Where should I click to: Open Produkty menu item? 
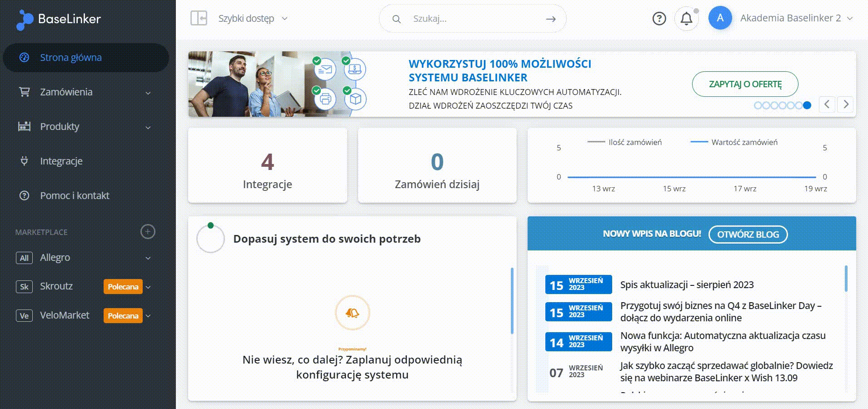tap(60, 127)
